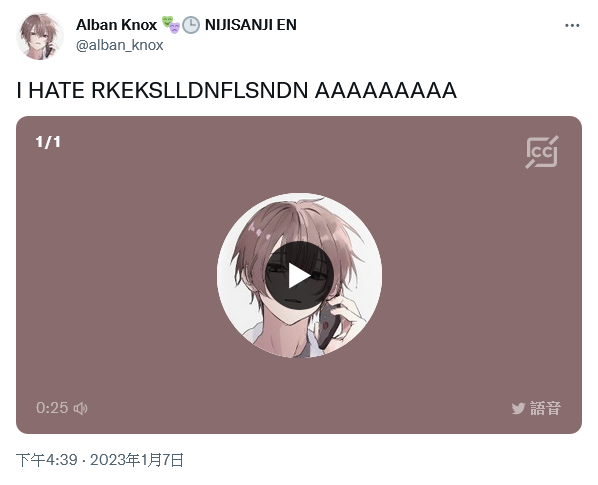Click the @alban_knox handle

(x=120, y=45)
